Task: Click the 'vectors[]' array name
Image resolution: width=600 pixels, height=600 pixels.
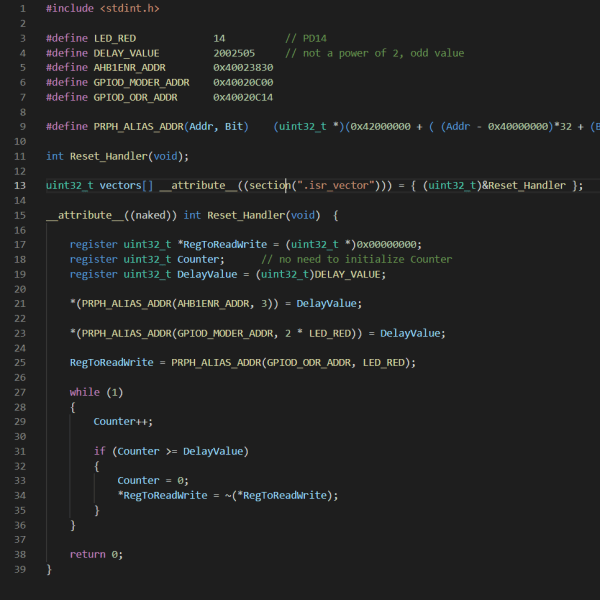Action: pyautogui.click(x=127, y=186)
